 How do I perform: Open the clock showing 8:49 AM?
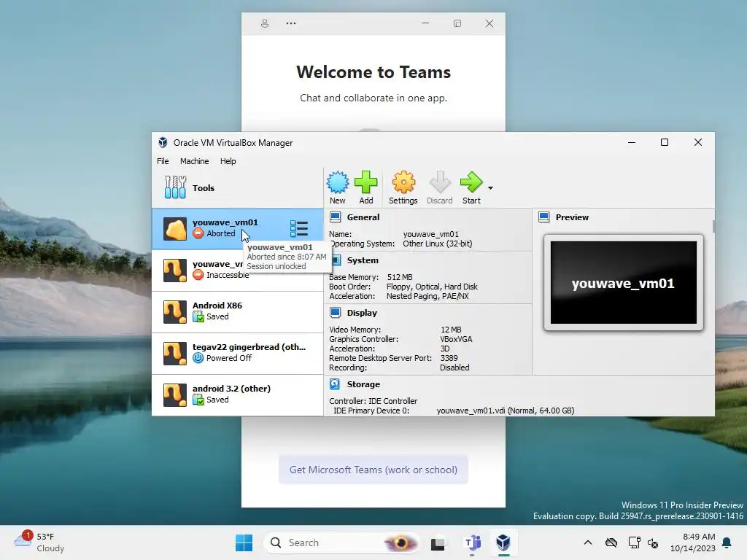[693, 542]
